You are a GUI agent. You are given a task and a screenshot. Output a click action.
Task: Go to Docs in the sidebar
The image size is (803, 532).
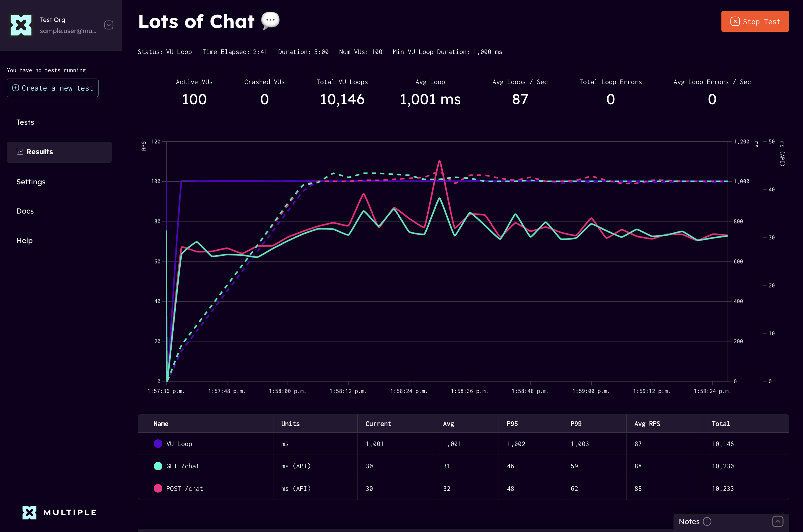25,211
